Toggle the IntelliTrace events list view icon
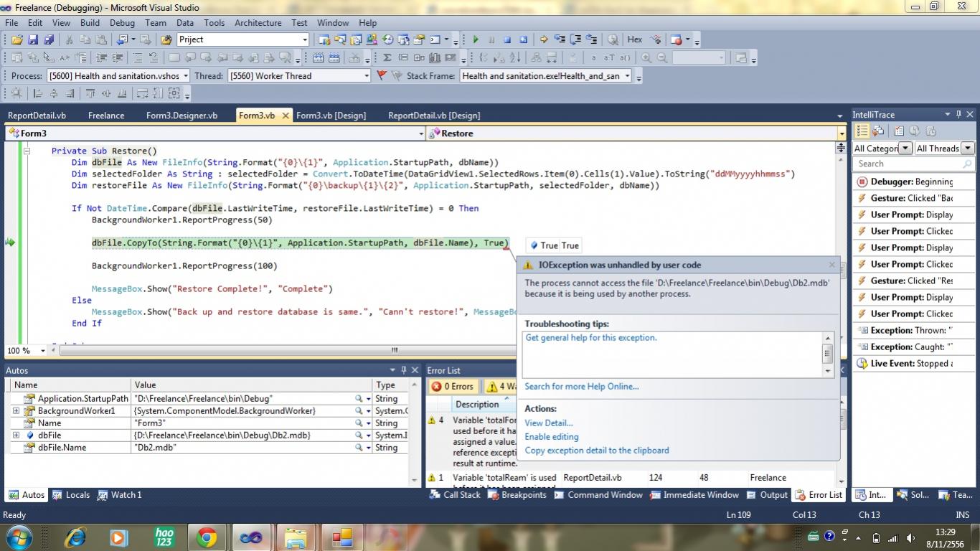This screenshot has width=980, height=551. [x=862, y=131]
